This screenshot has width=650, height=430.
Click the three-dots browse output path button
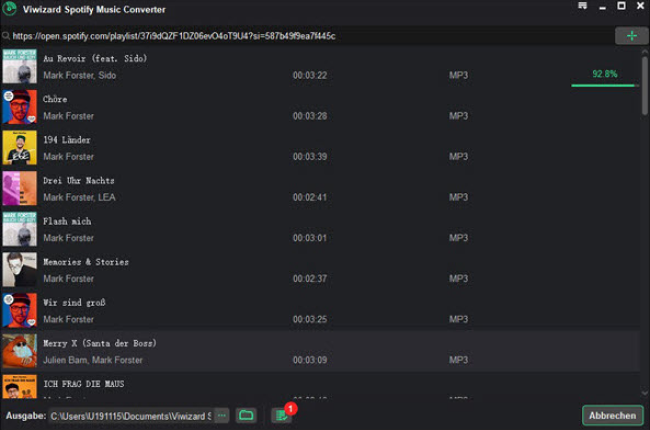click(222, 415)
